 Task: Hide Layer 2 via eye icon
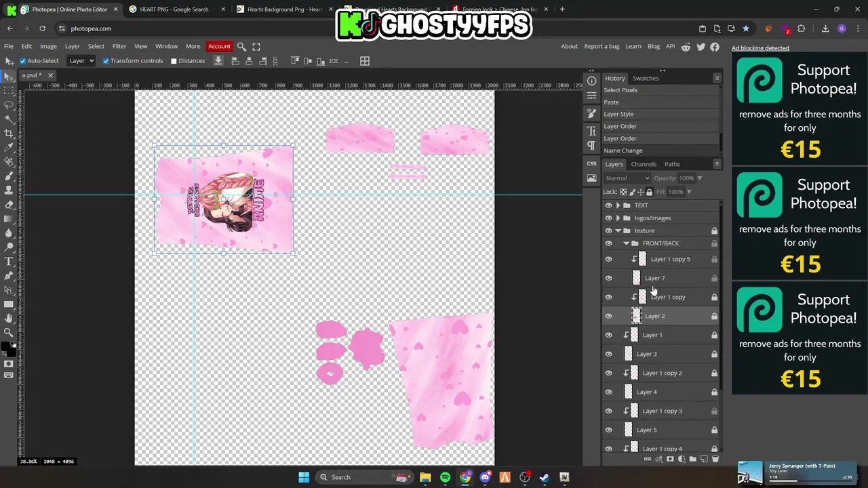pyautogui.click(x=608, y=316)
